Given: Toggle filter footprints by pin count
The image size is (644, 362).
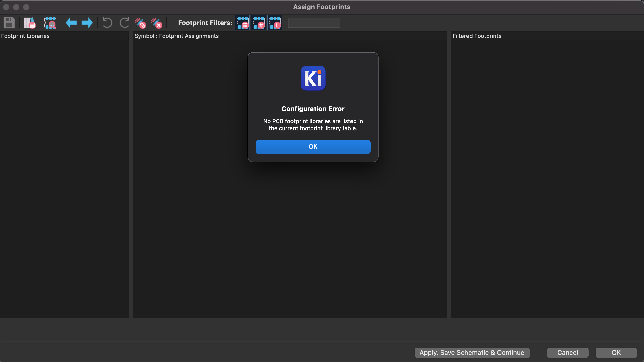Looking at the screenshot, I should click(258, 23).
